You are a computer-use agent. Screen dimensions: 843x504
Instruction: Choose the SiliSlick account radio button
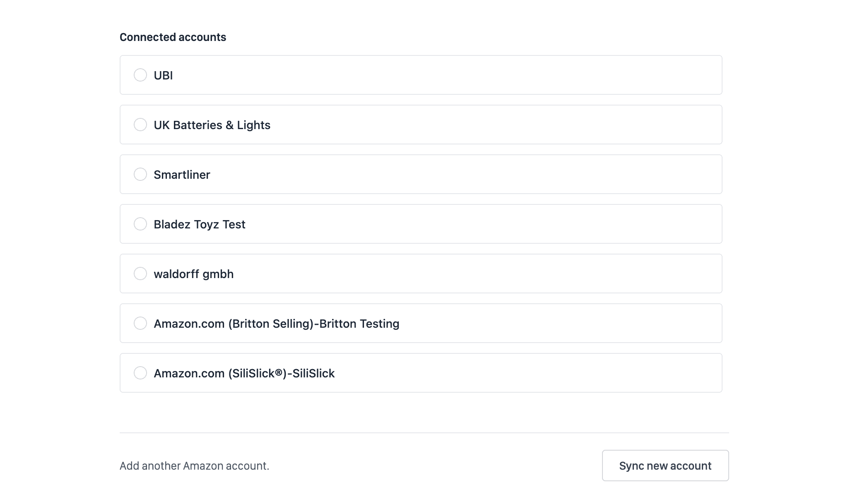click(x=140, y=373)
